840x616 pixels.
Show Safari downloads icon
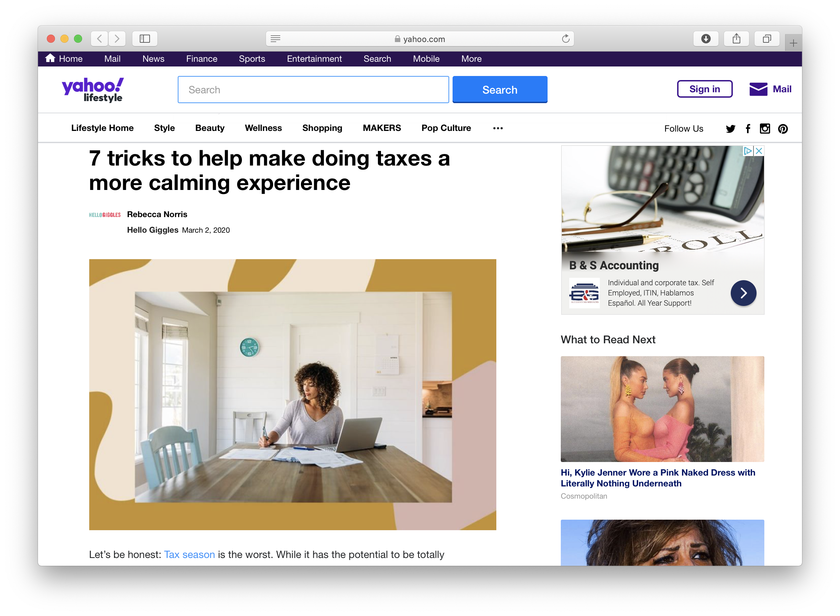(705, 39)
